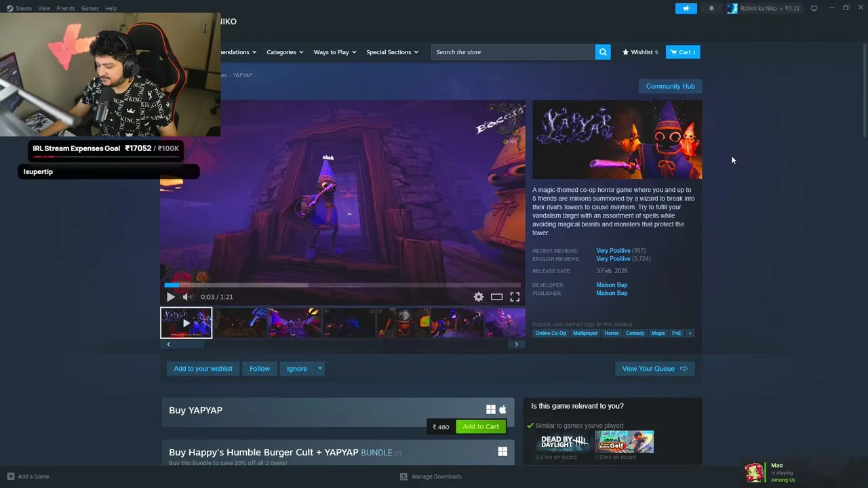Click the Magic tag
Image resolution: width=868 pixels, height=488 pixels.
[x=658, y=333]
